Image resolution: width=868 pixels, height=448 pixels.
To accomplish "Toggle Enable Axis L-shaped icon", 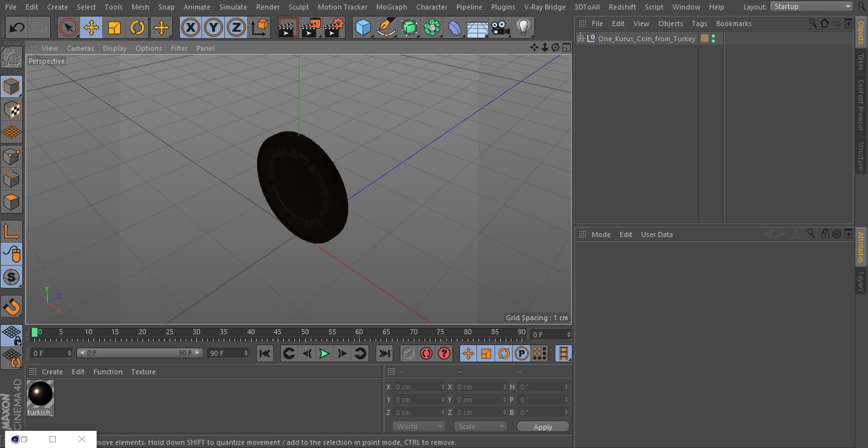I will (x=11, y=231).
